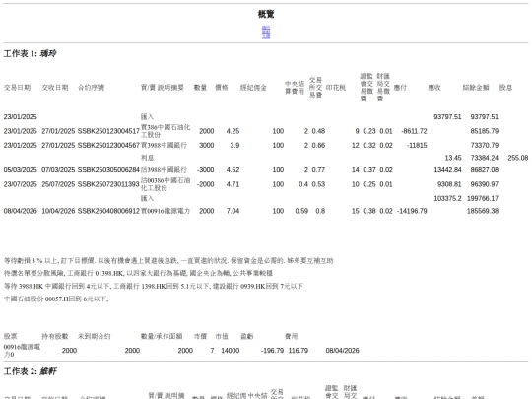532x399 pixels.
Task: Click the 盈虧 holdings header
Action: (x=246, y=336)
